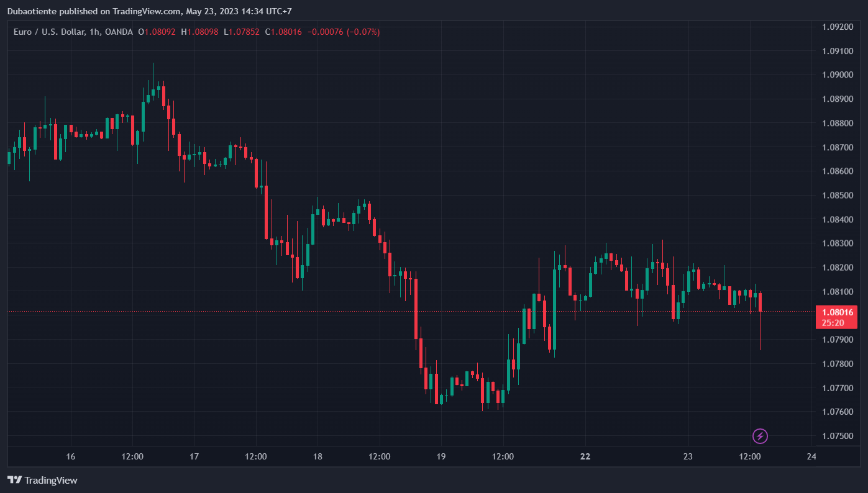Screen dimensions: 868x493
Task: Click the purple lightning bolt icon
Action: pos(760,436)
